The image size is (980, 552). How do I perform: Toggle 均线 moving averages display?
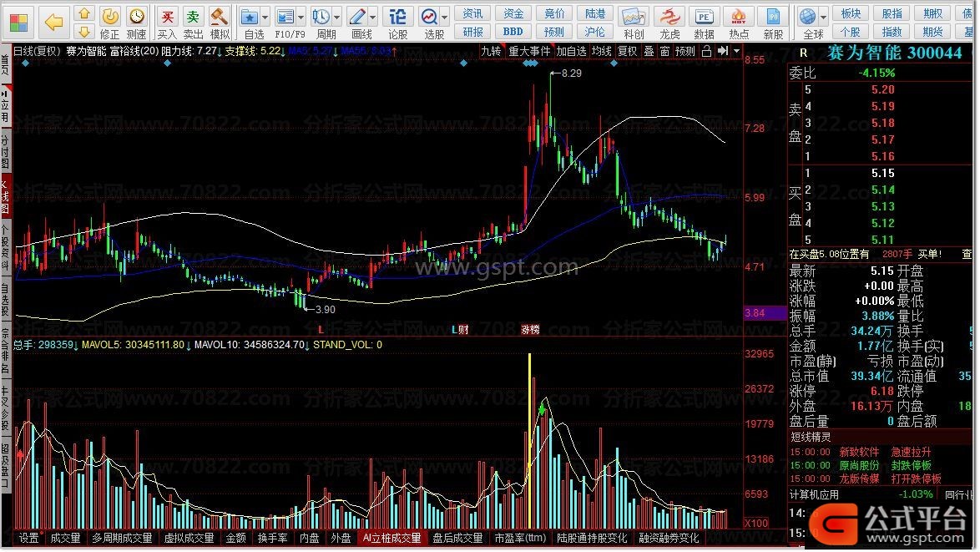[601, 51]
